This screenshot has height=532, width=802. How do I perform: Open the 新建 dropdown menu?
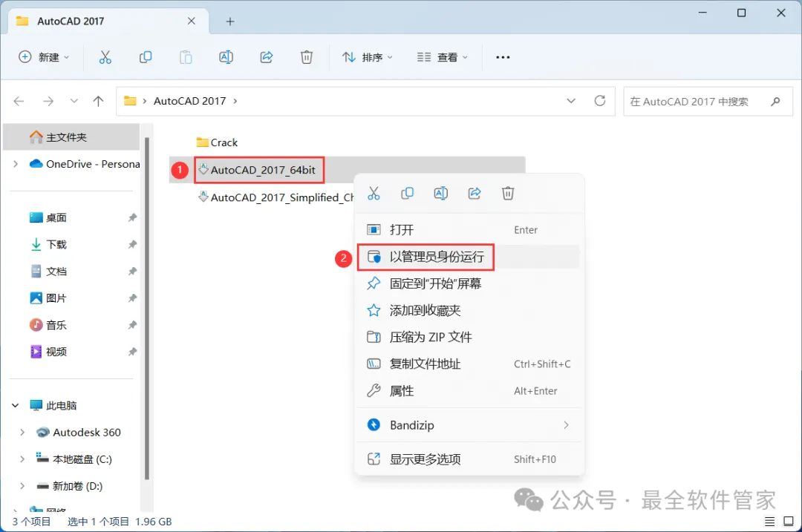coord(44,57)
